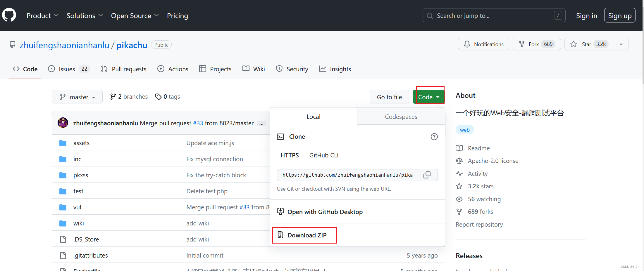The width and height of the screenshot is (644, 271).
Task: Click the Notifications bell button
Action: [483, 44]
